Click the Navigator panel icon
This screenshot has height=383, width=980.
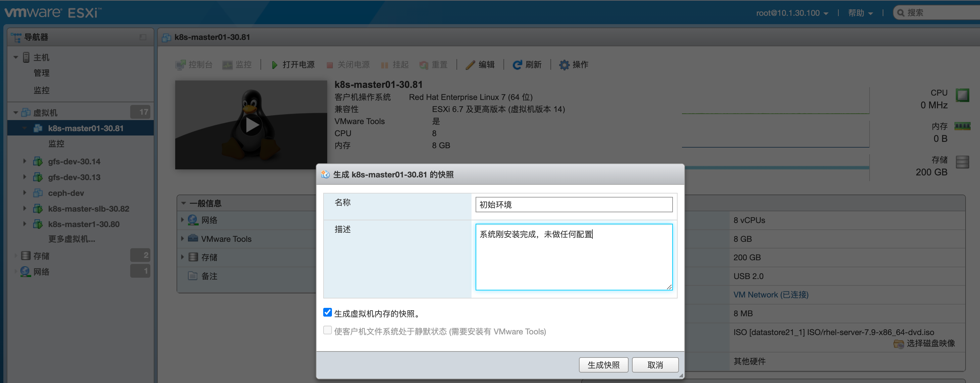click(16, 37)
